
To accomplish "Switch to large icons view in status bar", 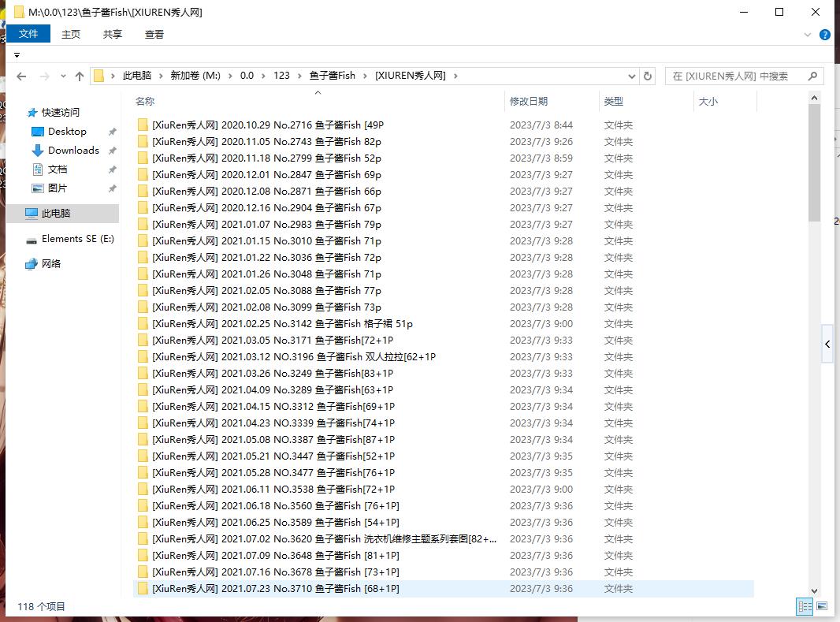I will [x=822, y=606].
